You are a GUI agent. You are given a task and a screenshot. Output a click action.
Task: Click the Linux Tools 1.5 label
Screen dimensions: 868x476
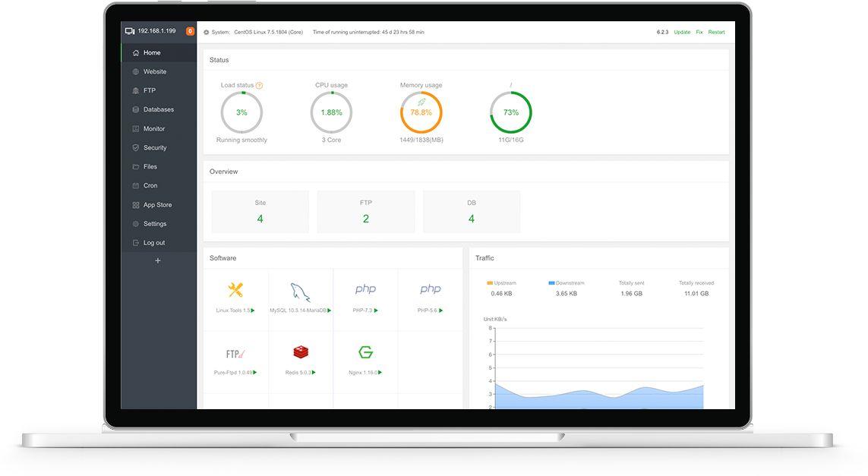[x=233, y=311]
